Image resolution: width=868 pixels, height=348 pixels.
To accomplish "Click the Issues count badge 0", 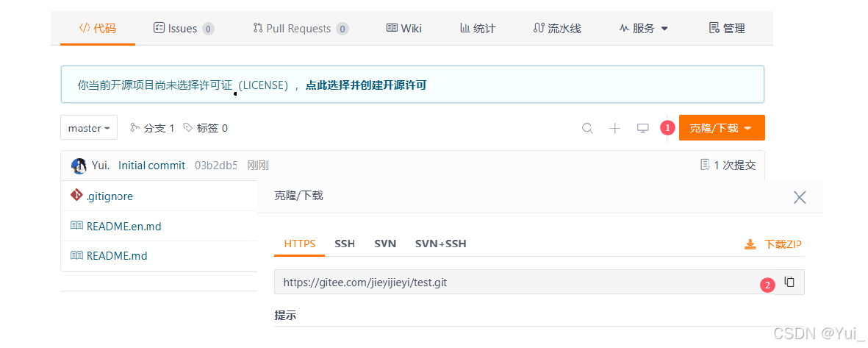I will [x=208, y=29].
